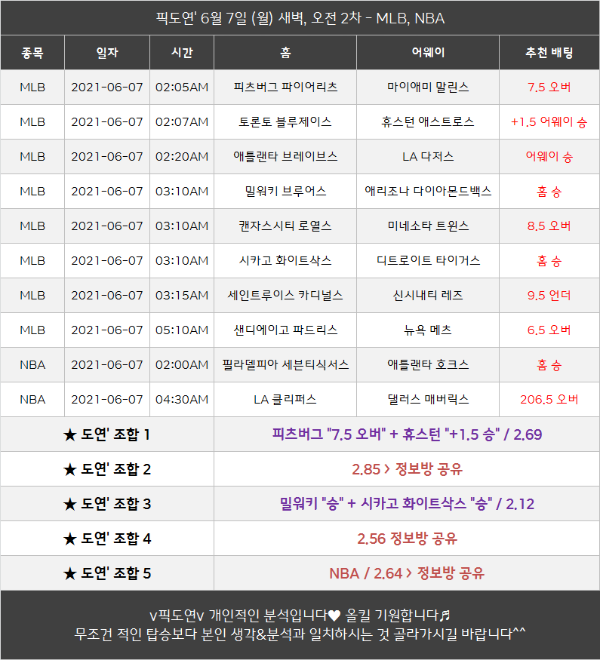The width and height of the screenshot is (600, 660).
Task: Click the '6.5 오버' recommended bet
Action: point(549,330)
